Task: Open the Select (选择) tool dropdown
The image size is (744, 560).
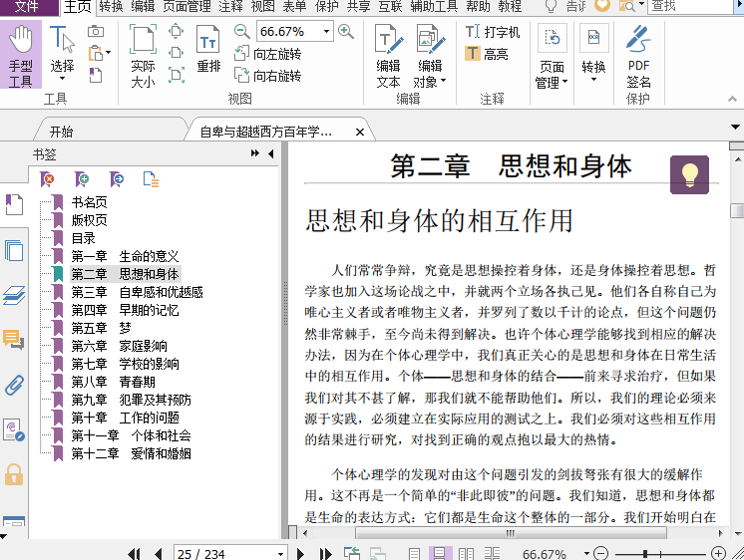Action: point(62,78)
